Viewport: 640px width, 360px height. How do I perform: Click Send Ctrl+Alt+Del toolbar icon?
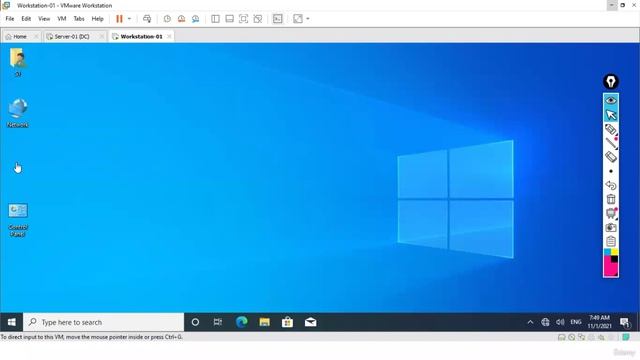tap(147, 19)
